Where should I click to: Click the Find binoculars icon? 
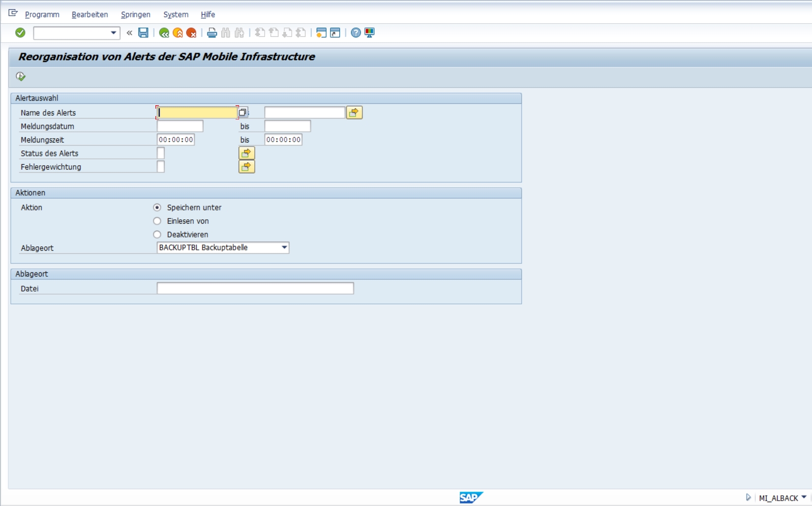click(226, 33)
